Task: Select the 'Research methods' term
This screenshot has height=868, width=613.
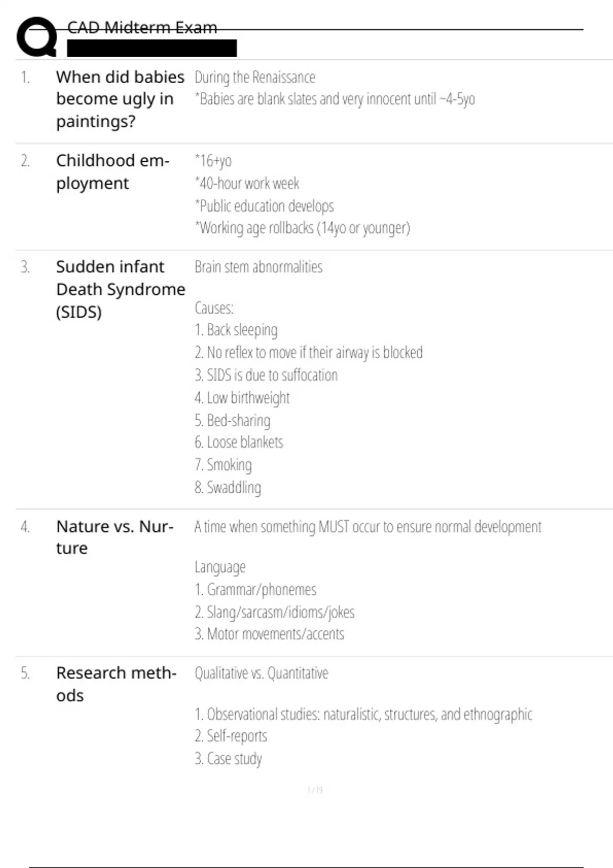Action: click(x=116, y=684)
